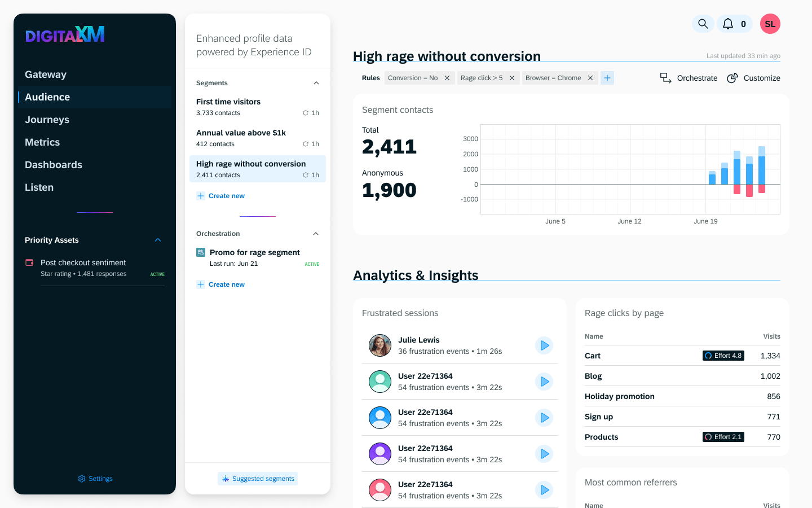Click the Customize icon
Image resolution: width=812 pixels, height=508 pixels.
731,78
